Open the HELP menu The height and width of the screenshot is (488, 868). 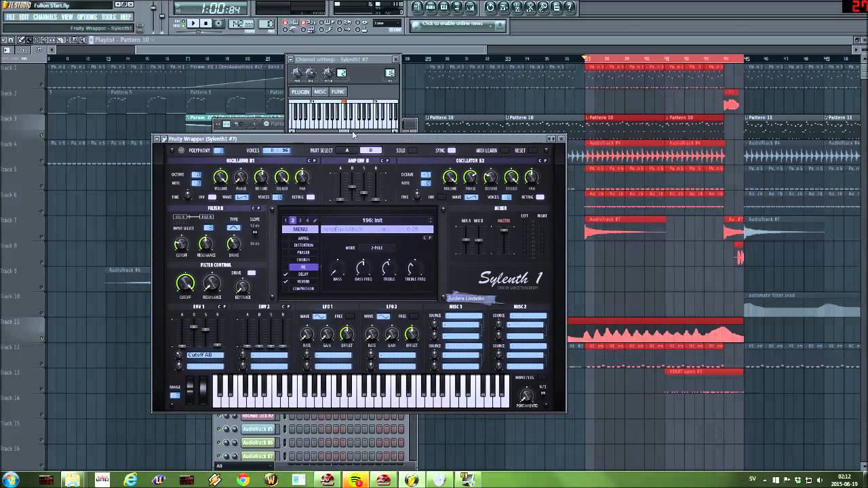[126, 17]
